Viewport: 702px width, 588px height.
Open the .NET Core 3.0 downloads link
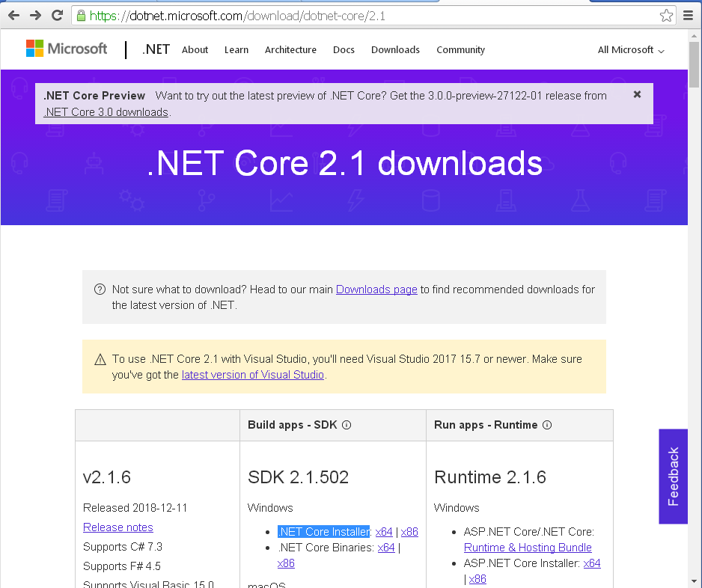106,112
